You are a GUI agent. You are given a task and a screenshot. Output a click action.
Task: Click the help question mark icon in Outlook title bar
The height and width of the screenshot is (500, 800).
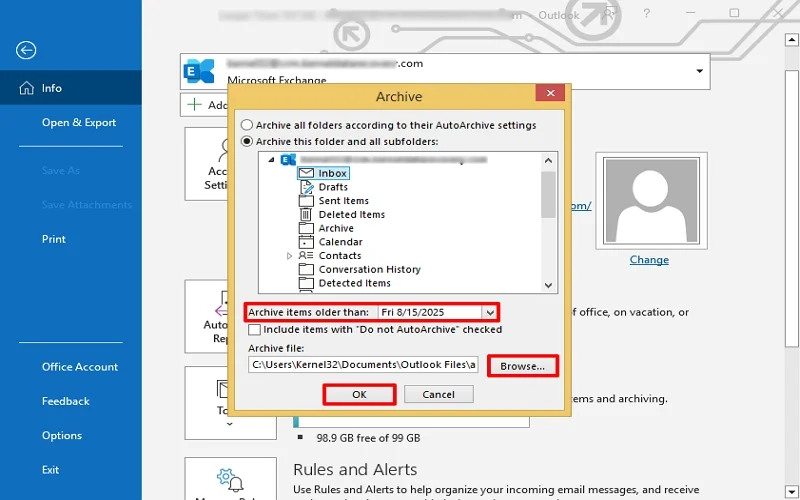(x=646, y=13)
